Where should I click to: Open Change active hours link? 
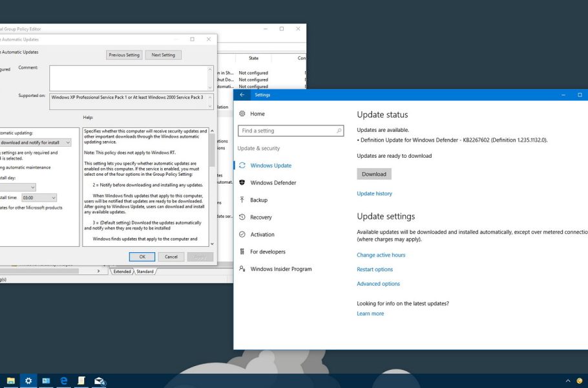click(381, 255)
